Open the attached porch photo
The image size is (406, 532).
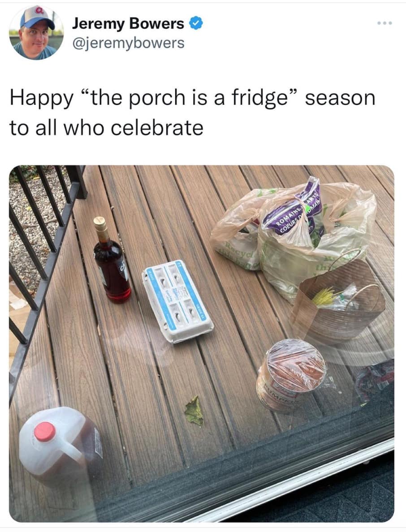pyautogui.click(x=202, y=343)
